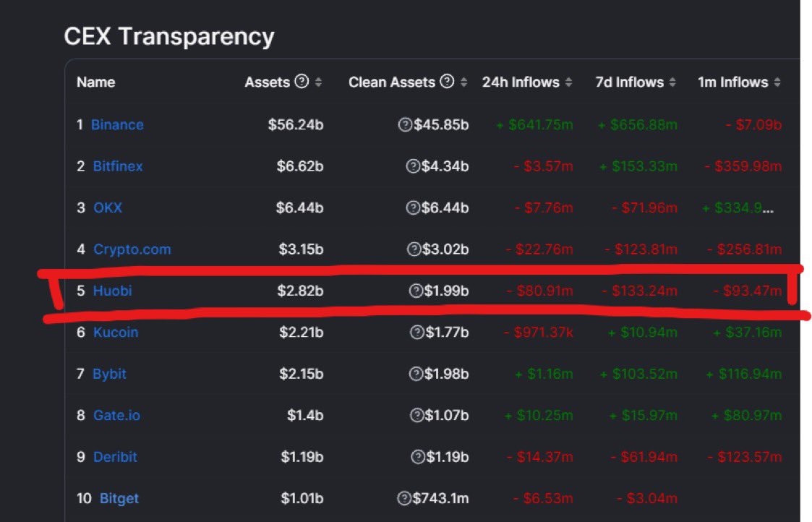812x522 pixels.
Task: Click Bybit 7d inflow + $103.52m
Action: 638,374
